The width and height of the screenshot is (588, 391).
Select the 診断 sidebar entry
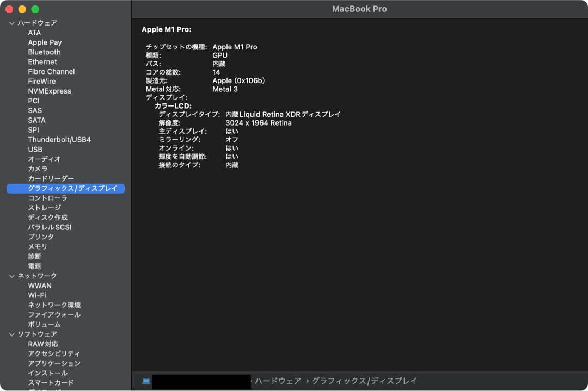[35, 256]
